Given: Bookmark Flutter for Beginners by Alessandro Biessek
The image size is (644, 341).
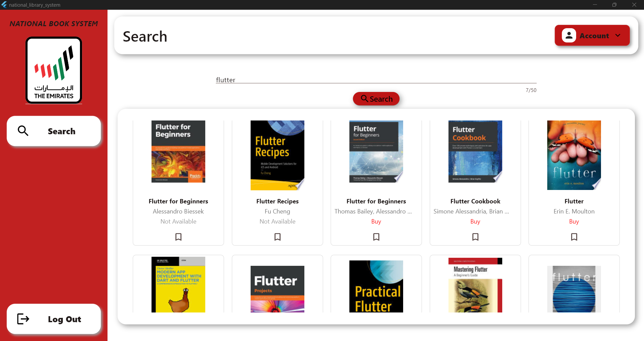Looking at the screenshot, I should [178, 237].
